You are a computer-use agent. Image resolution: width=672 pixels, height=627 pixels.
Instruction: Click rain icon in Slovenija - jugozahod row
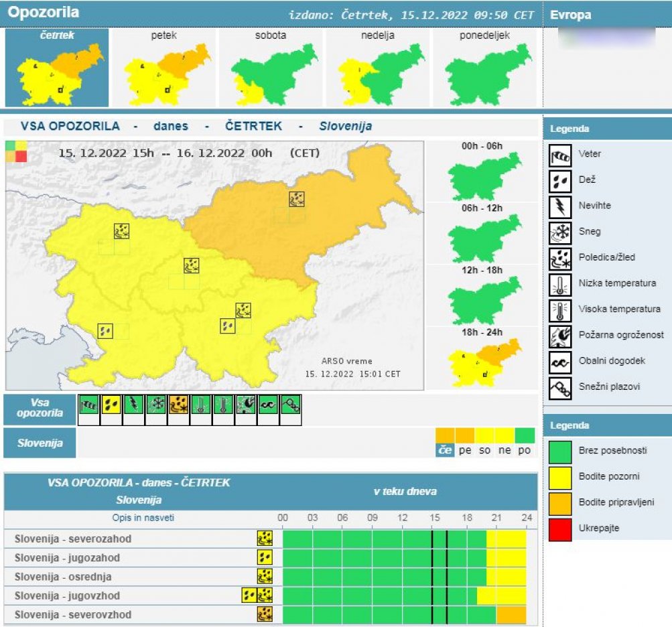(265, 557)
